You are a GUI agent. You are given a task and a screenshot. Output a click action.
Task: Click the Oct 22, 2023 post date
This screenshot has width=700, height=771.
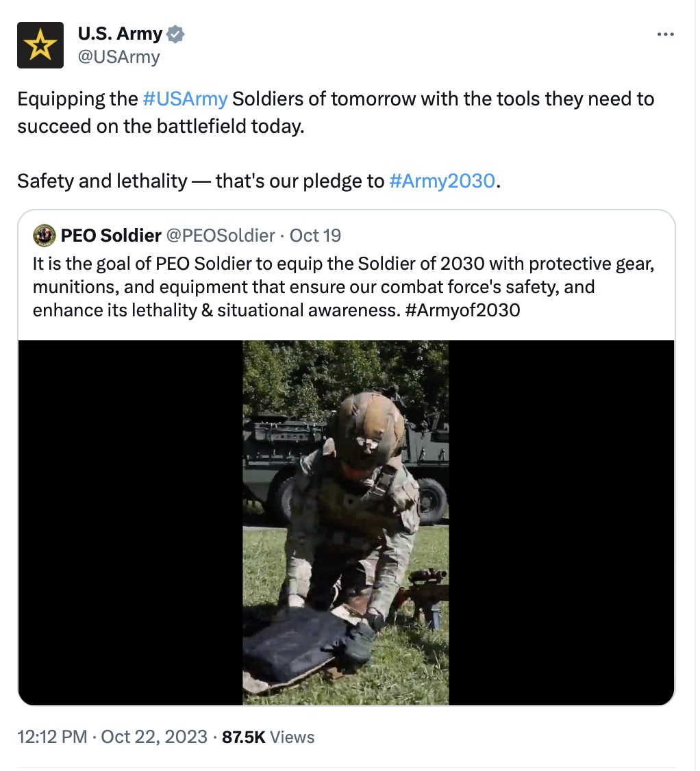click(x=154, y=737)
